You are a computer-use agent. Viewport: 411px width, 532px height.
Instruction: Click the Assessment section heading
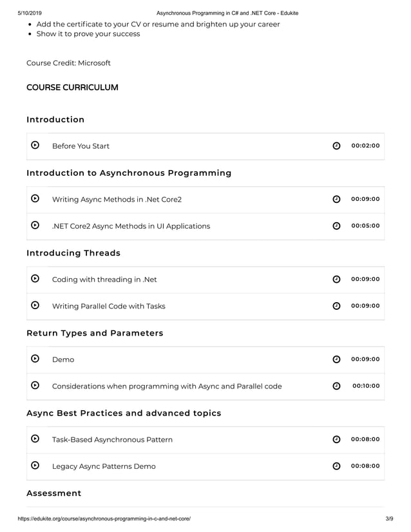click(54, 493)
